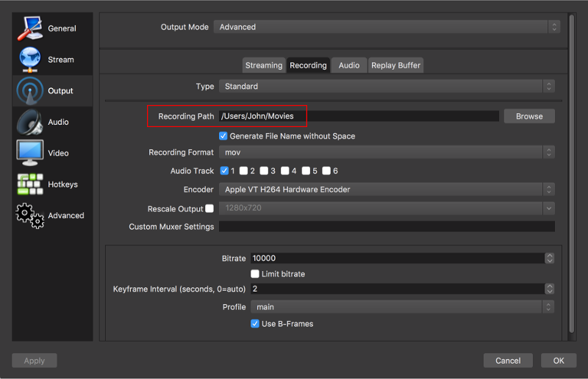Screen dimensions: 588x379
Task: Disable the Use B-Frames checkbox
Action: pos(255,324)
